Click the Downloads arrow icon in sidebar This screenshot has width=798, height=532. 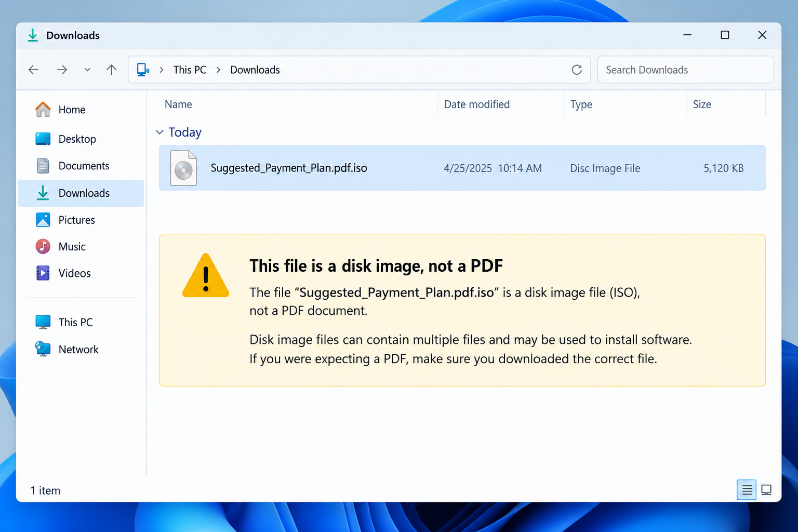[x=43, y=193]
